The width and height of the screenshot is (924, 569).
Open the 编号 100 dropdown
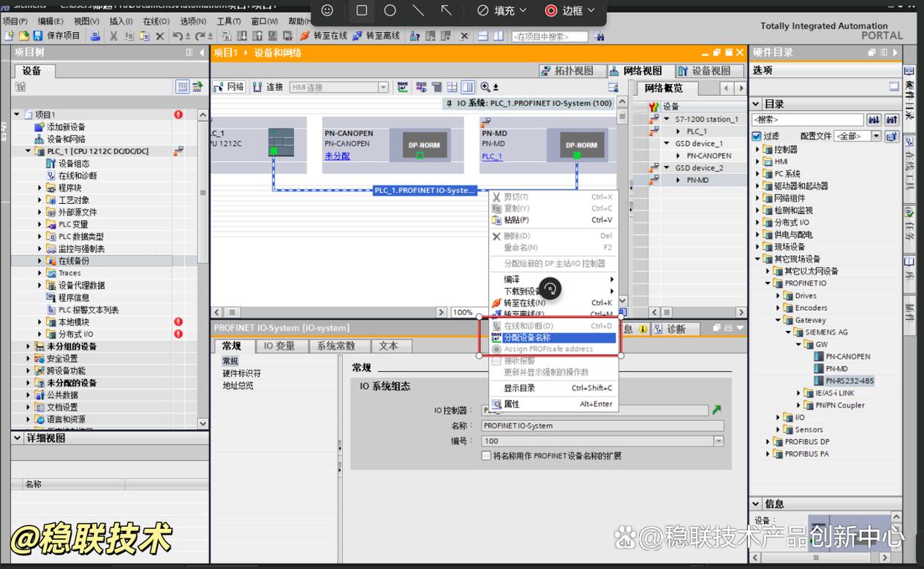click(719, 441)
